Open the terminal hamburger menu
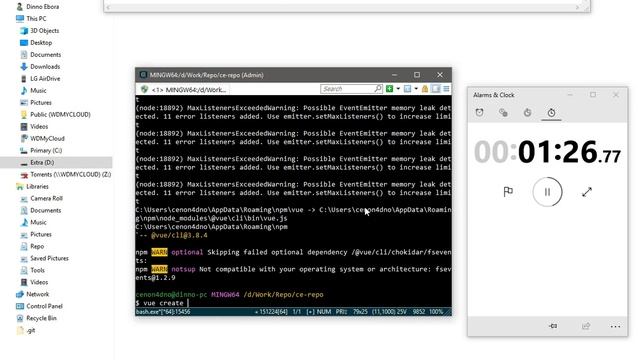 coord(447,89)
